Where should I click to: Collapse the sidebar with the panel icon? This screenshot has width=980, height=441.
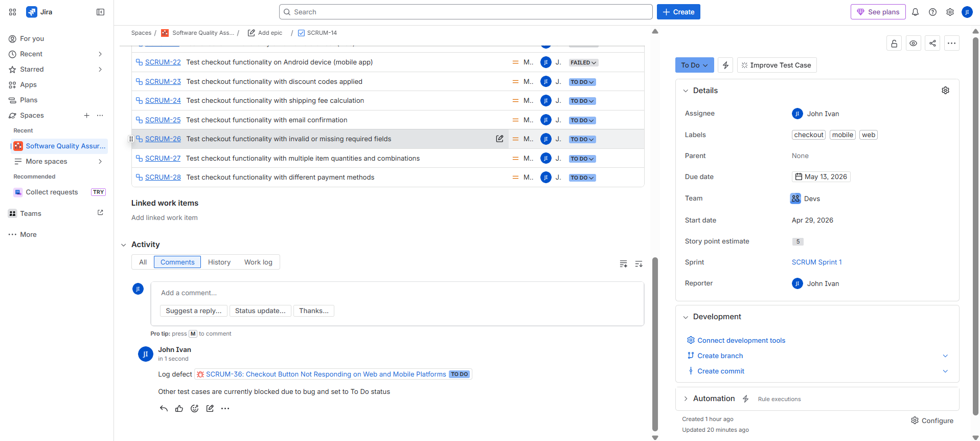click(x=100, y=12)
